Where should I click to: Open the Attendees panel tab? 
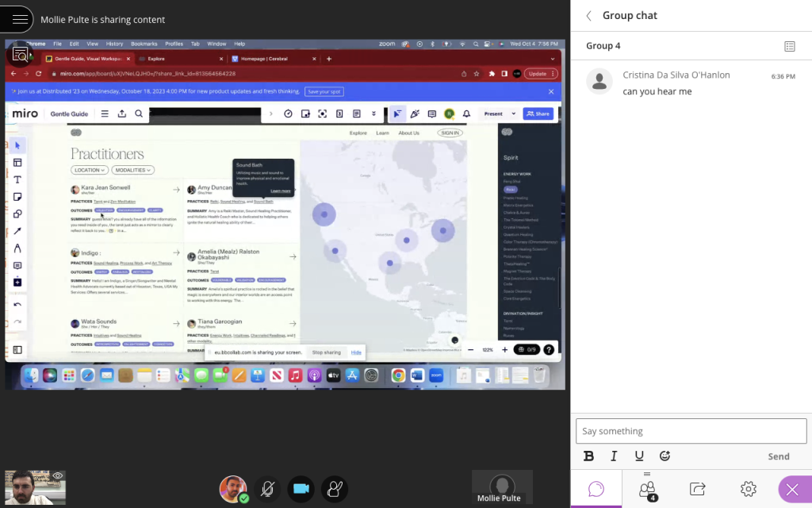647,489
